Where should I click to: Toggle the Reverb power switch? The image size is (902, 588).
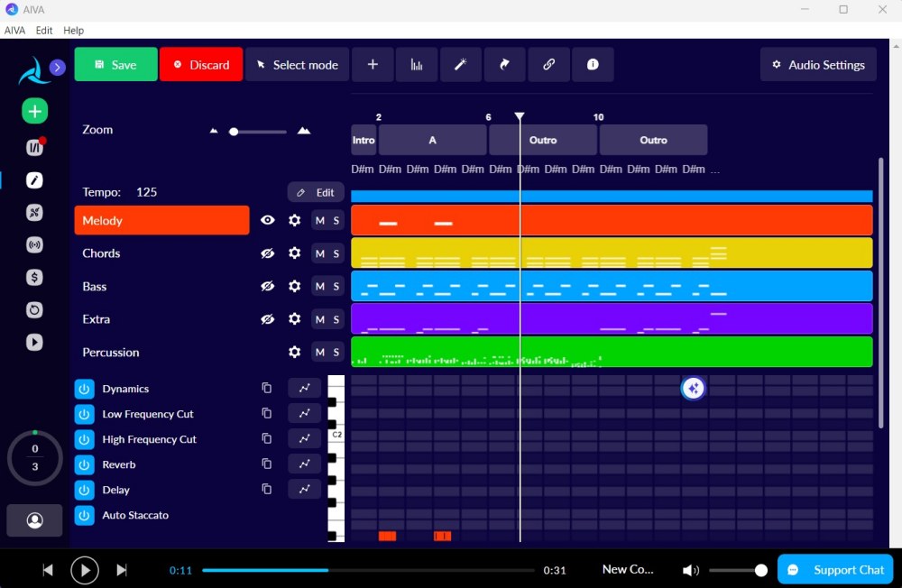click(84, 464)
